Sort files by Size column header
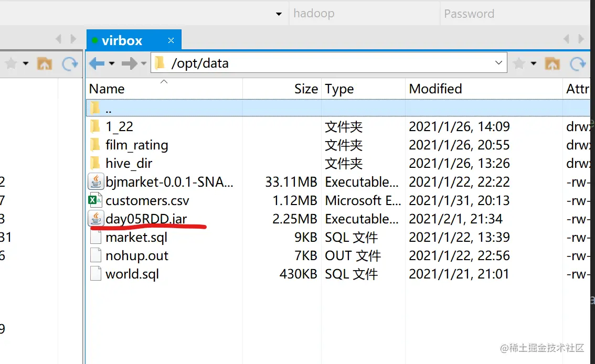 coord(306,89)
